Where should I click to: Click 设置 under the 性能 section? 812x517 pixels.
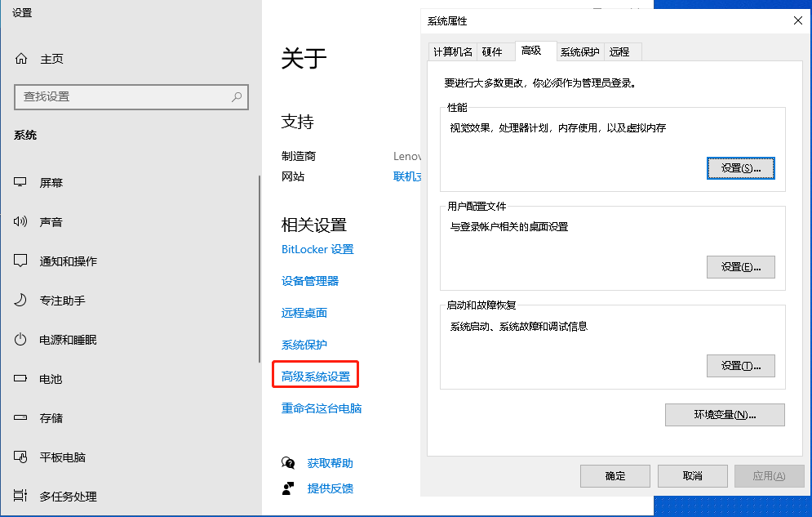tap(740, 167)
